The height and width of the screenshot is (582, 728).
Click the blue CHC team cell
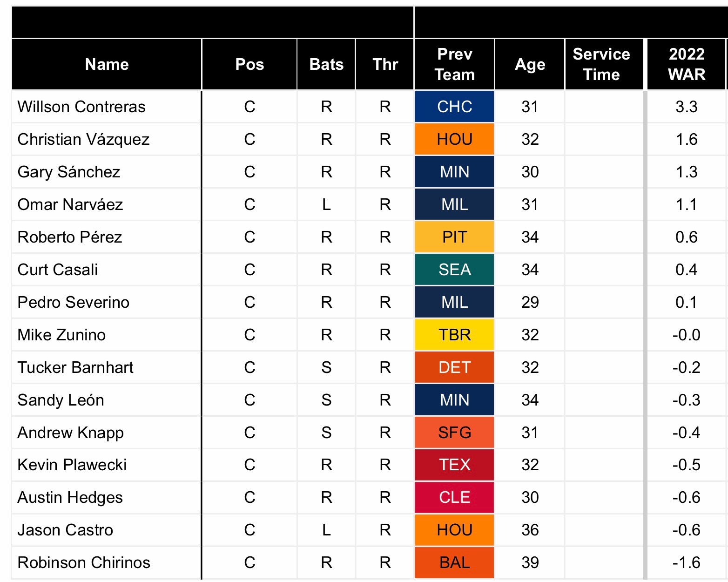coord(454,107)
